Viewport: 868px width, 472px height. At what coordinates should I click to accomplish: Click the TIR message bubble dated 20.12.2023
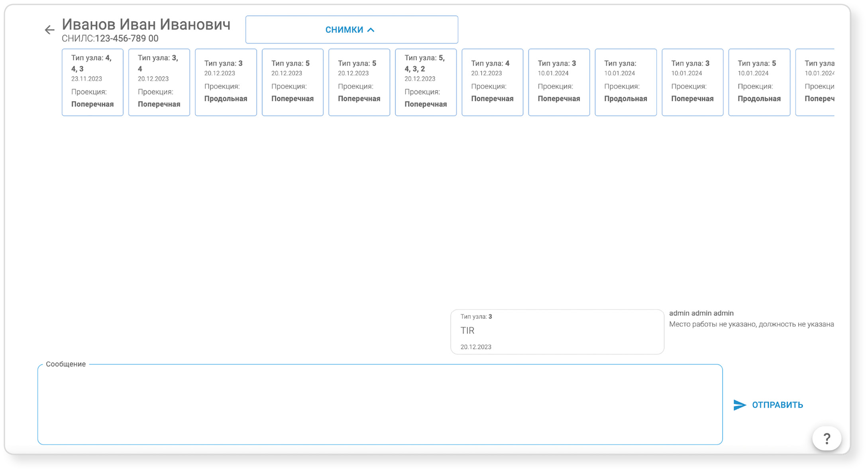557,332
